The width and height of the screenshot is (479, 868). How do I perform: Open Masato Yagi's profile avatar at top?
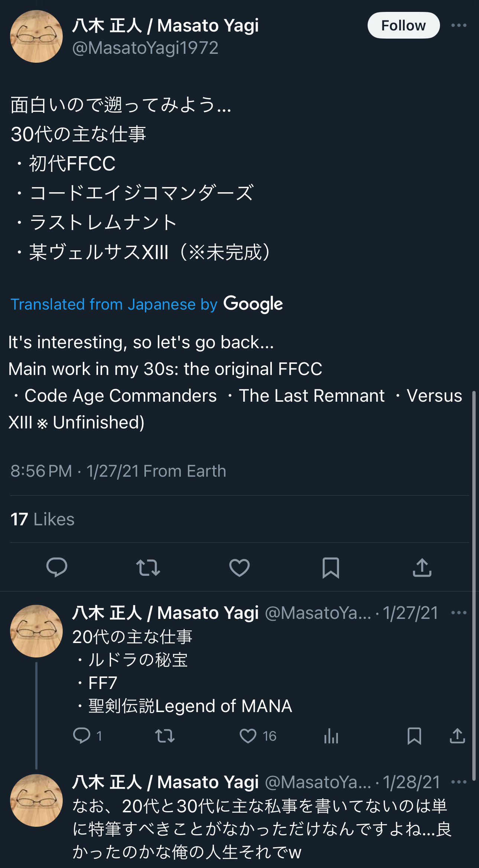coord(36,36)
